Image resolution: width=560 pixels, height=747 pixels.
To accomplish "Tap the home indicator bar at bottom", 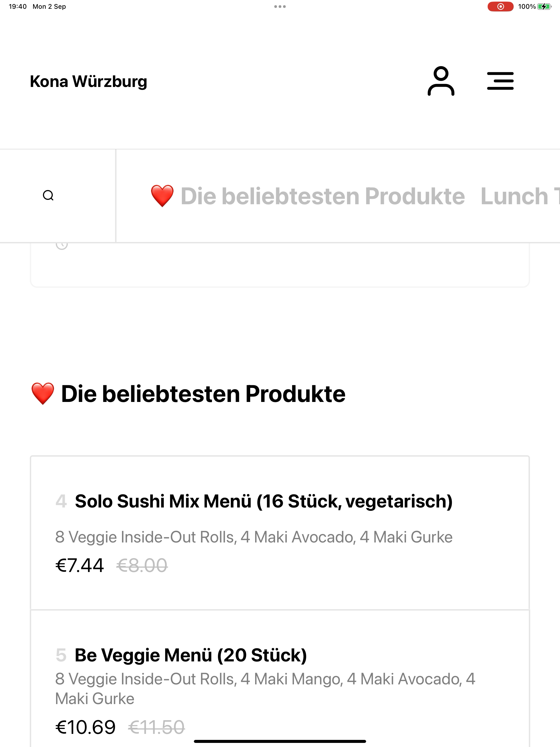I will click(280, 742).
